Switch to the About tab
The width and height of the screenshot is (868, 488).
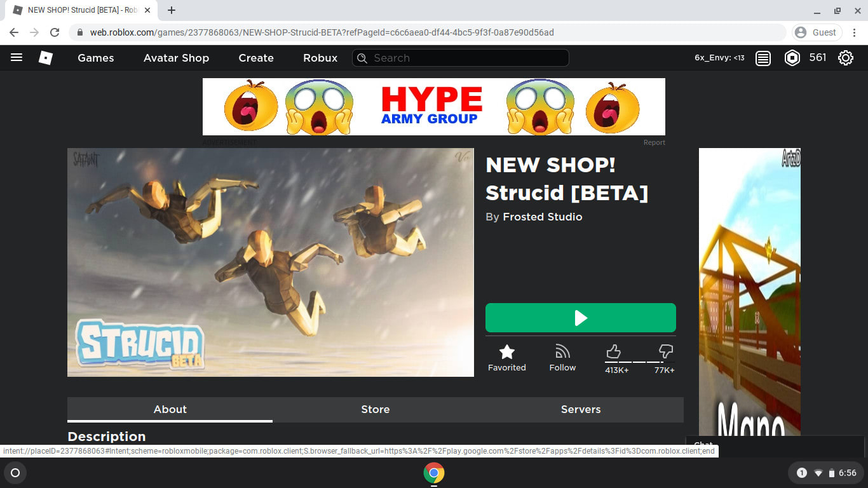tap(170, 410)
